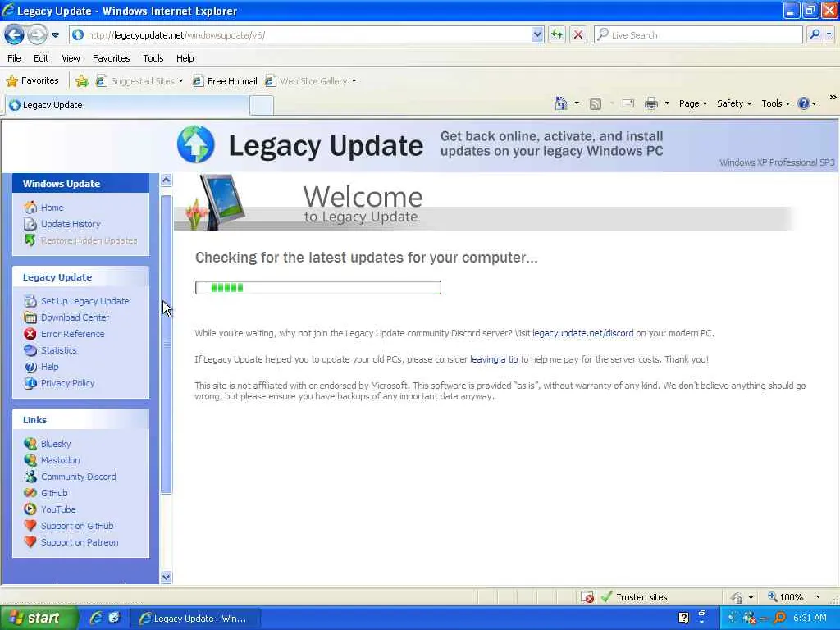Image resolution: width=840 pixels, height=630 pixels.
Task: Click Legacy Update taskbar window button
Action: tap(195, 619)
